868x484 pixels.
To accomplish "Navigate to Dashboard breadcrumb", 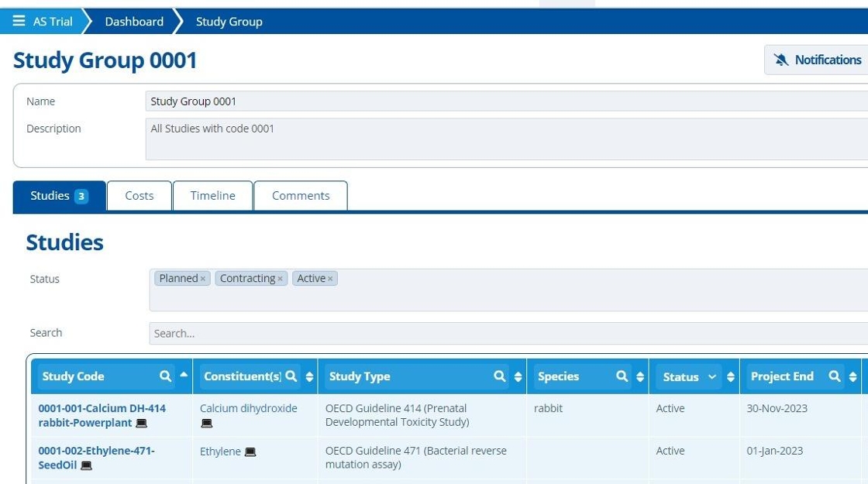I will click(x=134, y=22).
